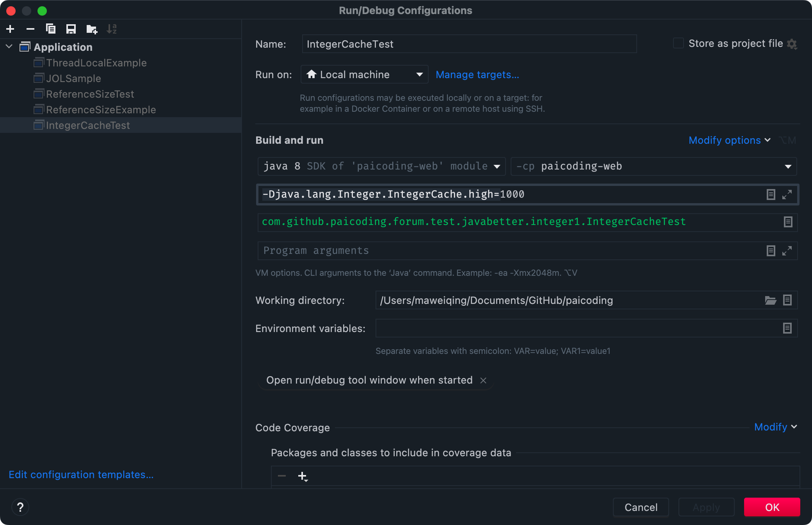Click the Working directory browse folder icon
The width and height of the screenshot is (812, 525).
[x=770, y=300]
